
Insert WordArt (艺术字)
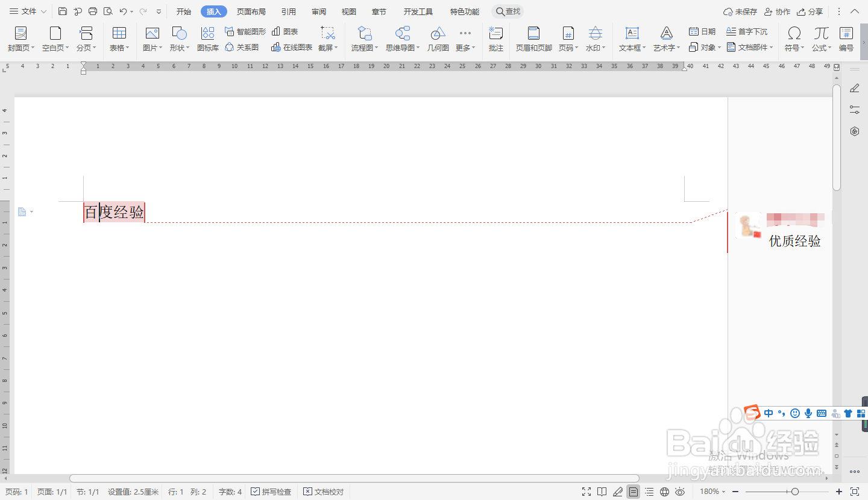pos(667,39)
